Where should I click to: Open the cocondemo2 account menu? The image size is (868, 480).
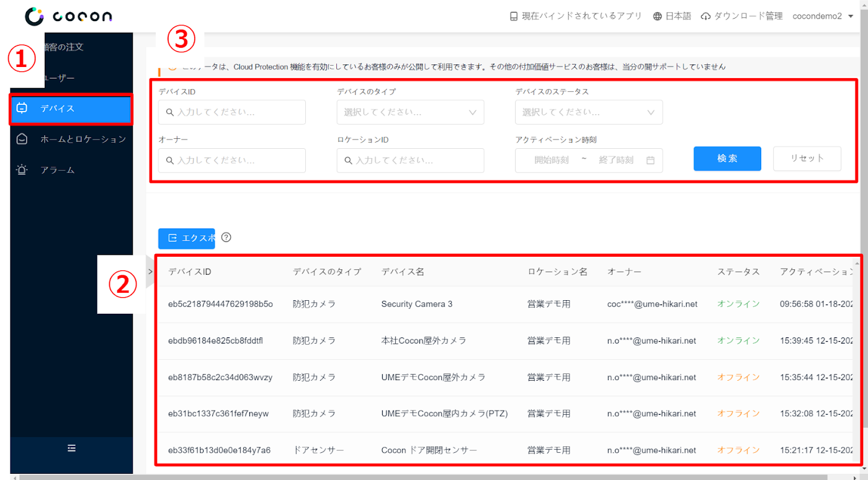click(823, 16)
